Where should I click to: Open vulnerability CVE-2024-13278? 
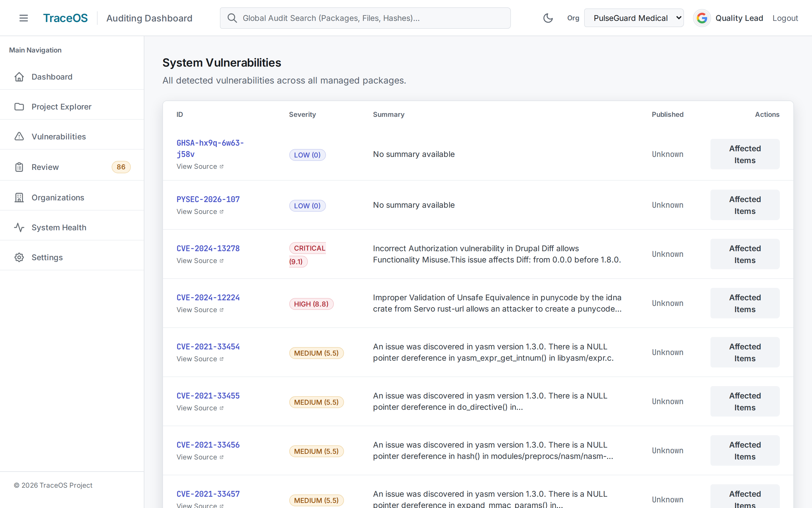[x=208, y=248]
